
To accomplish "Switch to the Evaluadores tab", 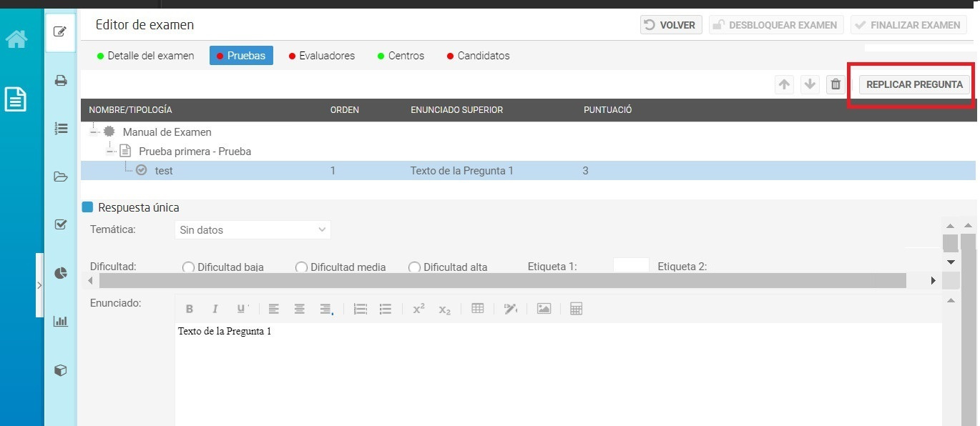I will 321,56.
